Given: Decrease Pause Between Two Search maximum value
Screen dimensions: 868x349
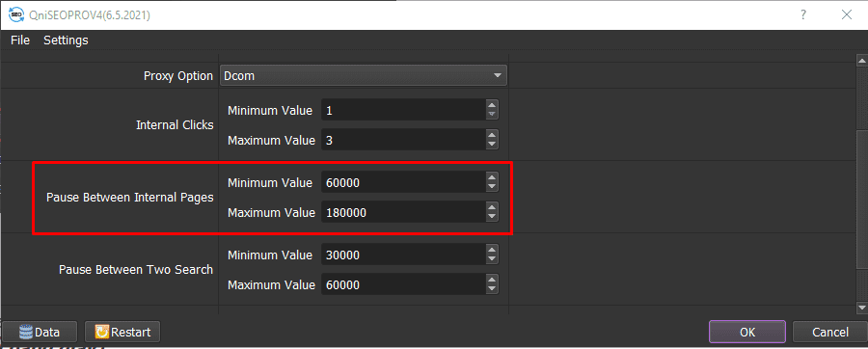Looking at the screenshot, I should click(x=492, y=290).
